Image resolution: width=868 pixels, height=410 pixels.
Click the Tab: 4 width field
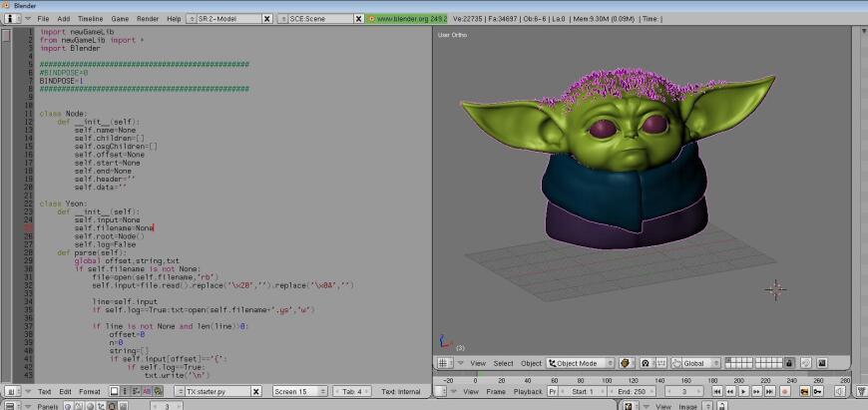[352, 392]
